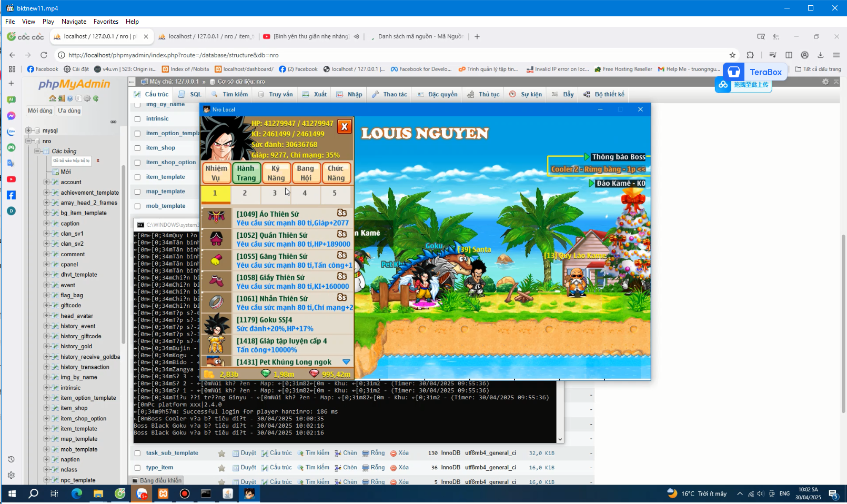This screenshot has height=504, width=847.
Task: Tick the map_template table checkbox
Action: tap(137, 191)
